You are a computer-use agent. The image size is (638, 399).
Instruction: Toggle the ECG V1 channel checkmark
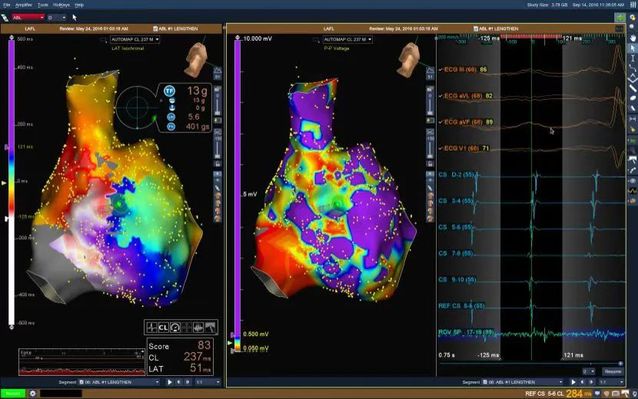coord(441,148)
